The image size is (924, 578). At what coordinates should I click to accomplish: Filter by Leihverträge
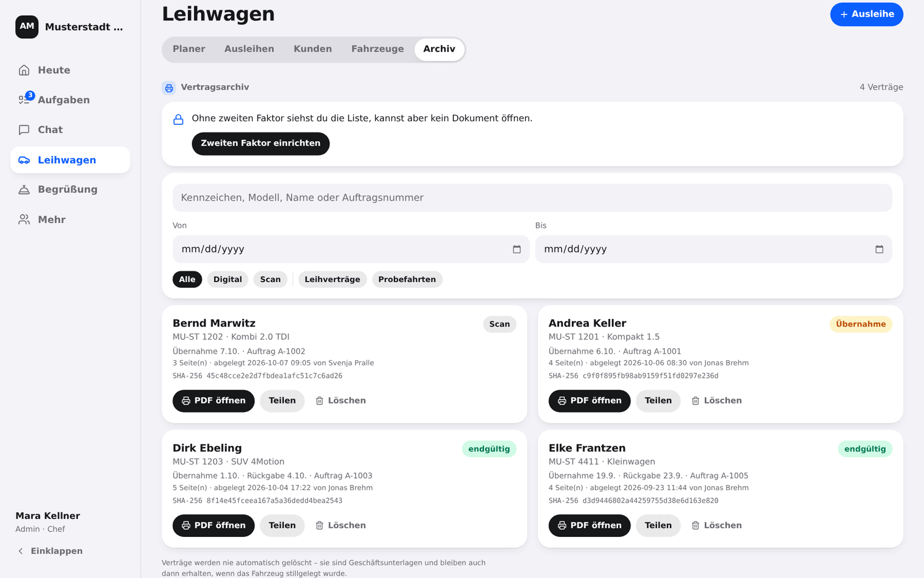point(332,279)
